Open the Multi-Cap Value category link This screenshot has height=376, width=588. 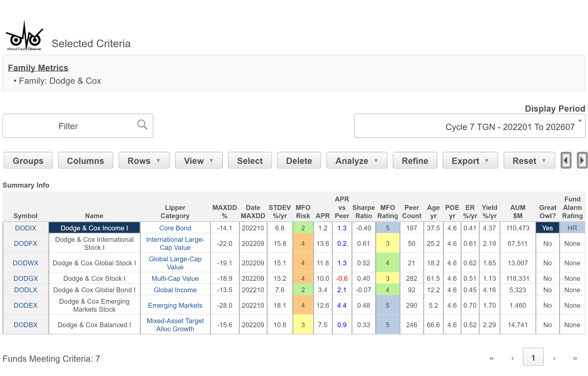click(x=175, y=278)
